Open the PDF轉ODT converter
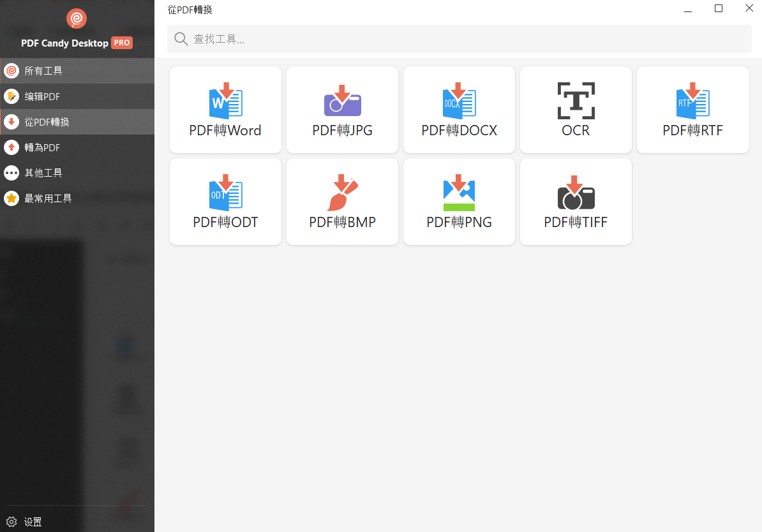The height and width of the screenshot is (532, 762). coord(225,201)
